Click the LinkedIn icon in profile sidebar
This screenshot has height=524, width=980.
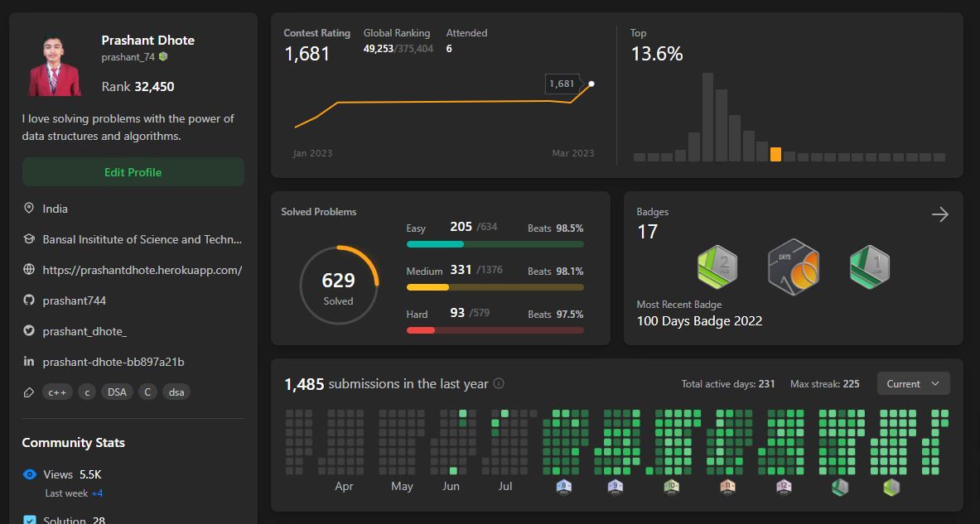coord(29,362)
